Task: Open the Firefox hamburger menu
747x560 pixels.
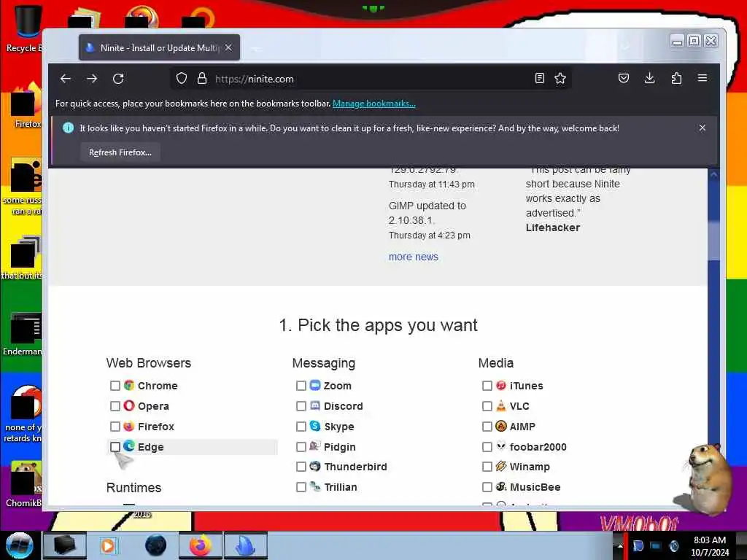Action: pos(703,78)
